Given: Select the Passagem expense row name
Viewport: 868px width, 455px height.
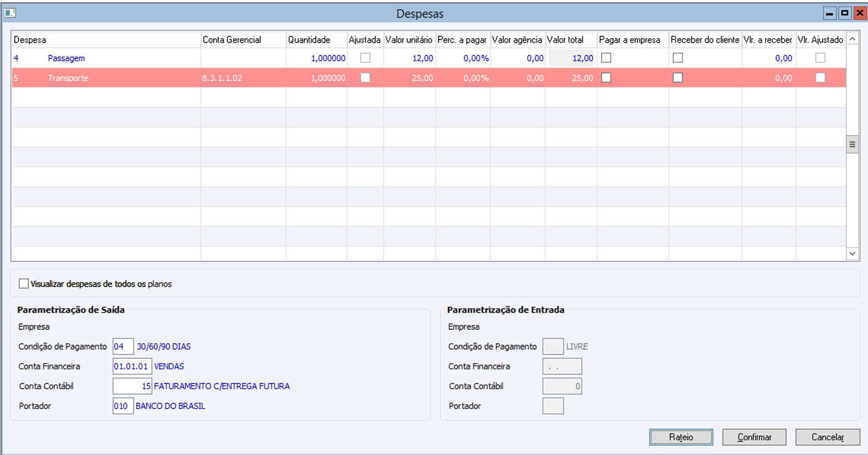Looking at the screenshot, I should pyautogui.click(x=66, y=58).
